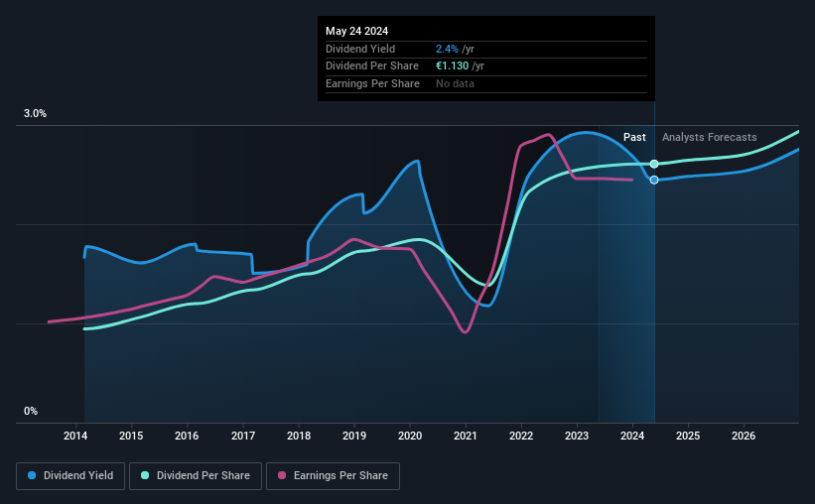Click the 2016 x-axis label
The height and width of the screenshot is (504, 815).
pyautogui.click(x=187, y=436)
